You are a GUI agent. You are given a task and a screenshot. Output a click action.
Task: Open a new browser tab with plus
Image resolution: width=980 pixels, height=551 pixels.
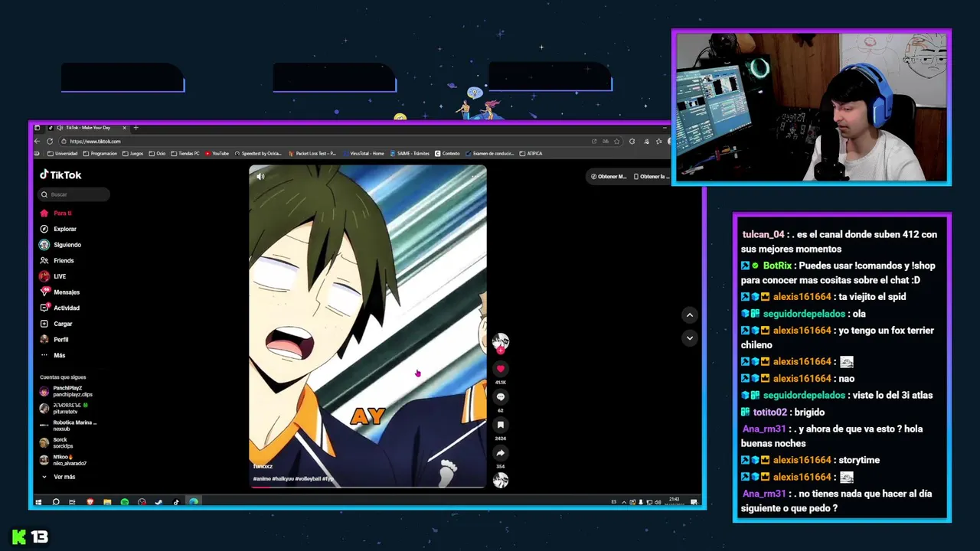(x=136, y=128)
